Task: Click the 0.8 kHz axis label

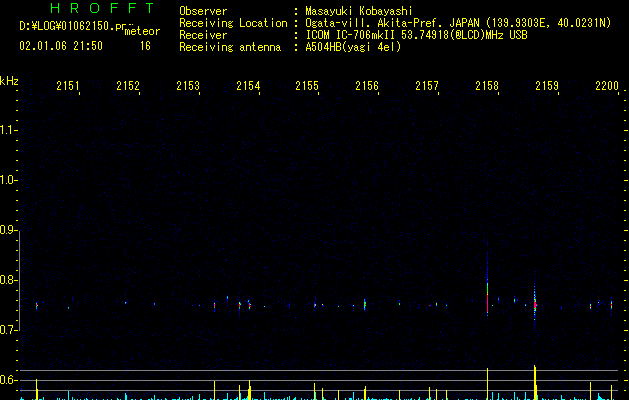Action: point(7,280)
